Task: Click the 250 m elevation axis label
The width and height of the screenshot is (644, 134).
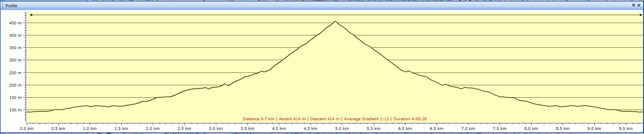Action: [15, 73]
